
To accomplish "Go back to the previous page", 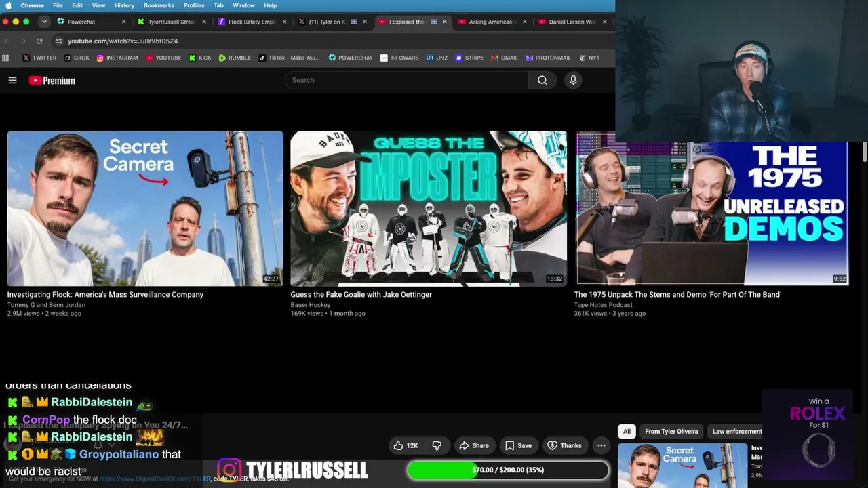I will tap(7, 41).
